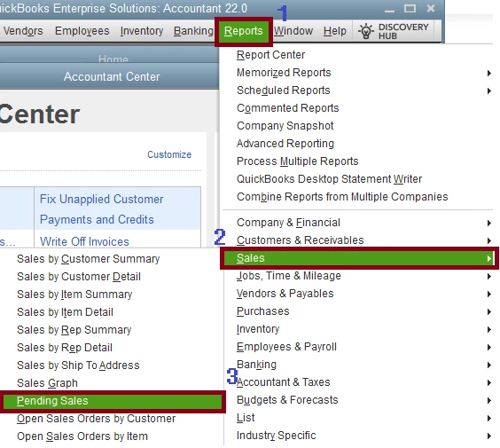The image size is (500, 448).
Task: Select Sales by Customer Summary report
Action: tap(88, 259)
